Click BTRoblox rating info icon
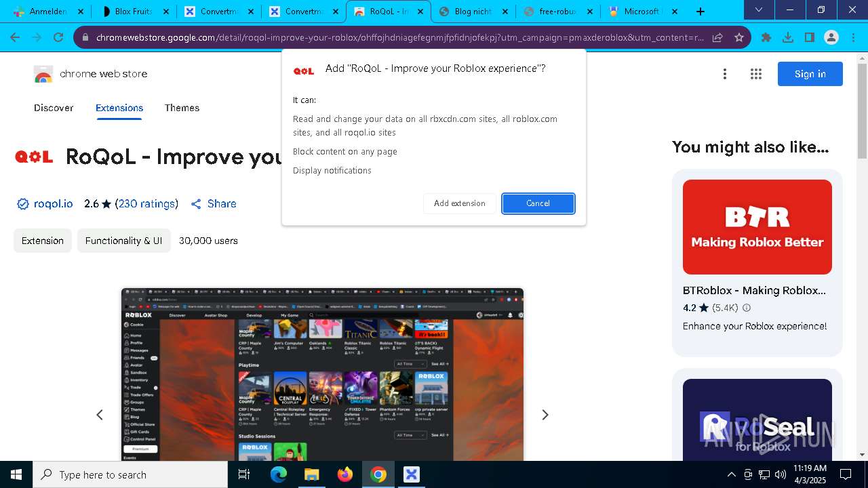Screen dimensions: 868x488 point(747,308)
